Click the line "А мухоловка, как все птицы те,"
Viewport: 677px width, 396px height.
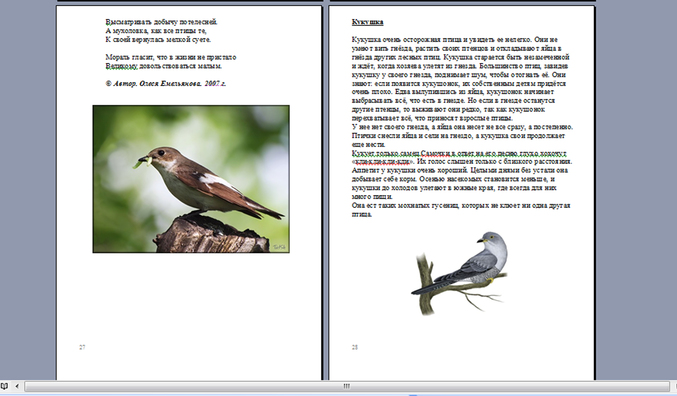click(x=156, y=31)
